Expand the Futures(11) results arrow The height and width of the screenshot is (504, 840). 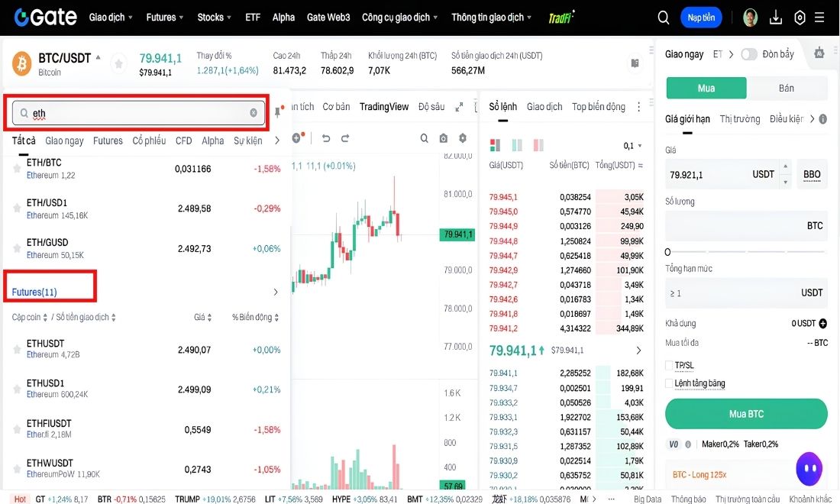[x=276, y=292]
